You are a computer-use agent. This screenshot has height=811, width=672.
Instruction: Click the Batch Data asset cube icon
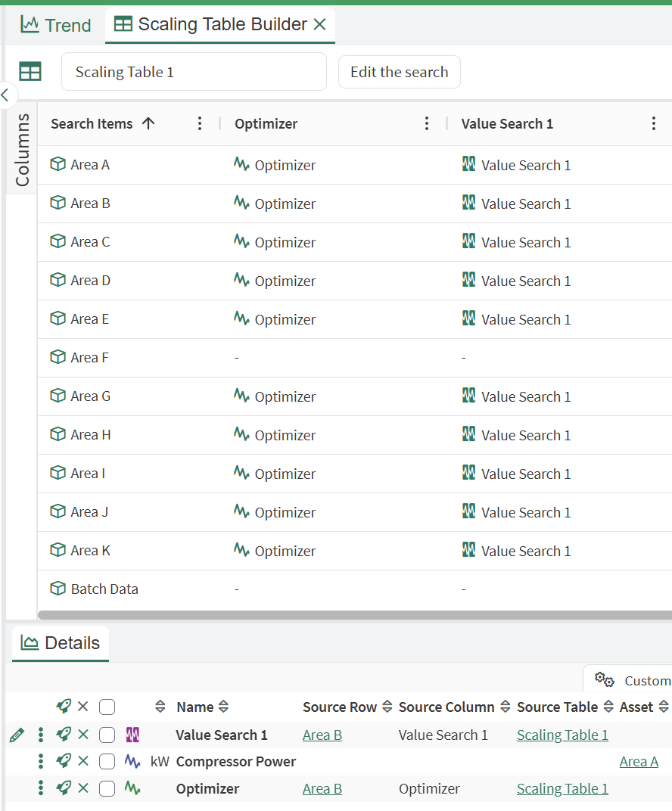[58, 588]
